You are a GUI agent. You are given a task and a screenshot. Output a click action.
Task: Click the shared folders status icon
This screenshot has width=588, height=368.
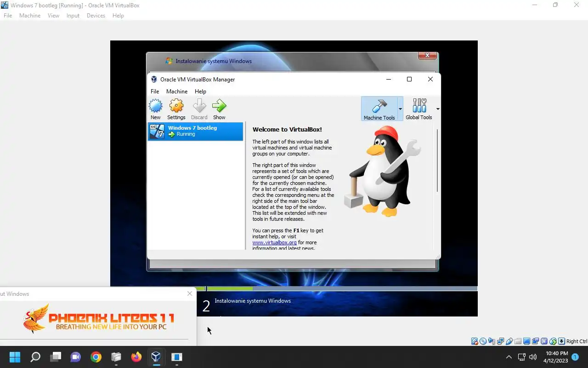(x=518, y=341)
